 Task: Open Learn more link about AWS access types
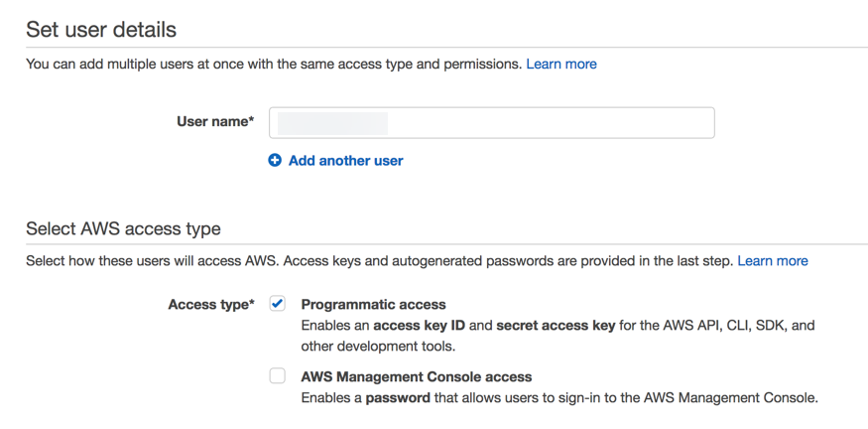(773, 261)
